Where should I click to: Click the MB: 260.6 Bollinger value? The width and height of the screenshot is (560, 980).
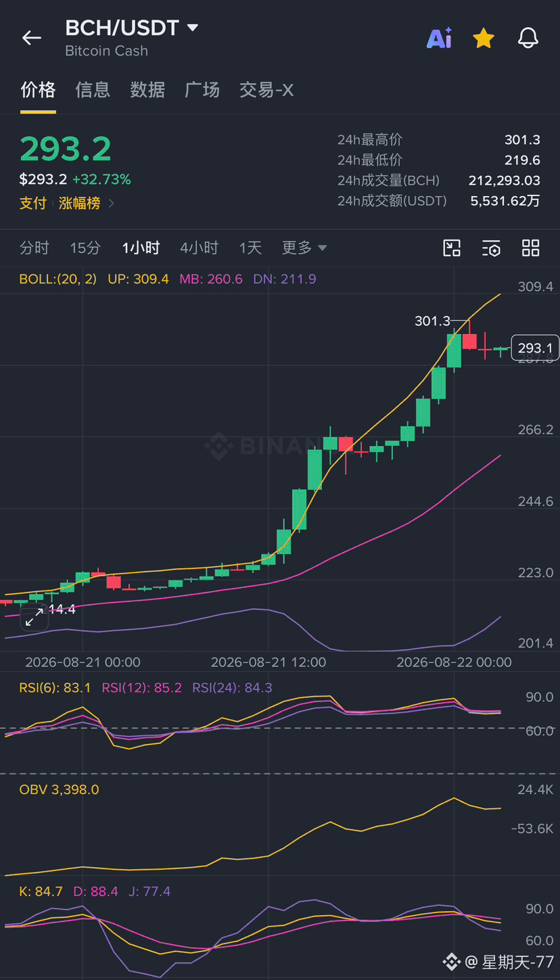coord(210,279)
